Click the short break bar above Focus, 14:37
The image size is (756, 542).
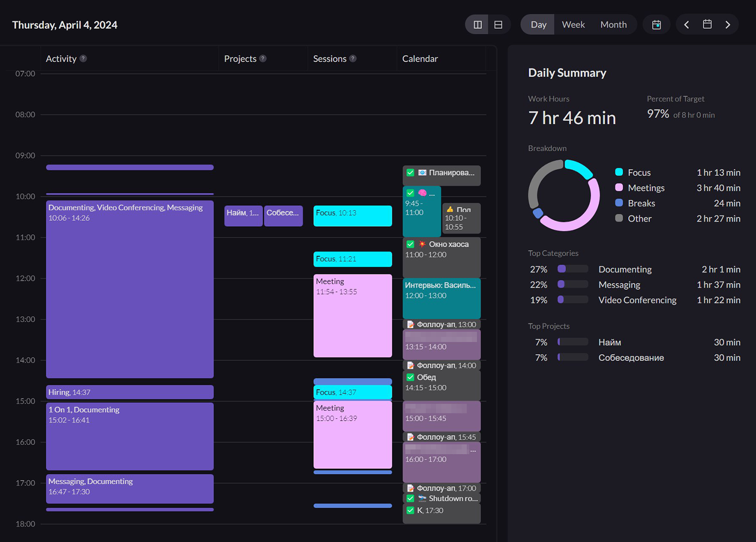click(353, 381)
